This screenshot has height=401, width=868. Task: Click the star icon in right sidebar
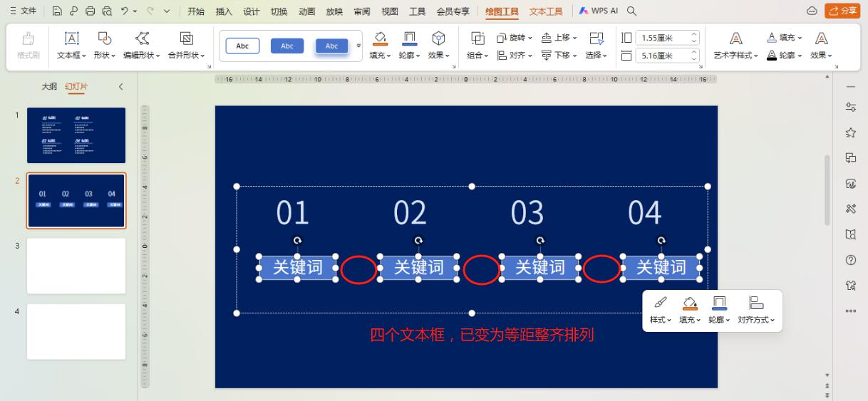(x=850, y=132)
